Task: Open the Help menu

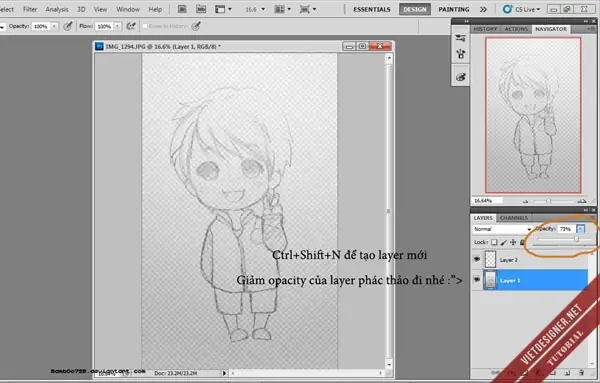Action: pos(155,9)
